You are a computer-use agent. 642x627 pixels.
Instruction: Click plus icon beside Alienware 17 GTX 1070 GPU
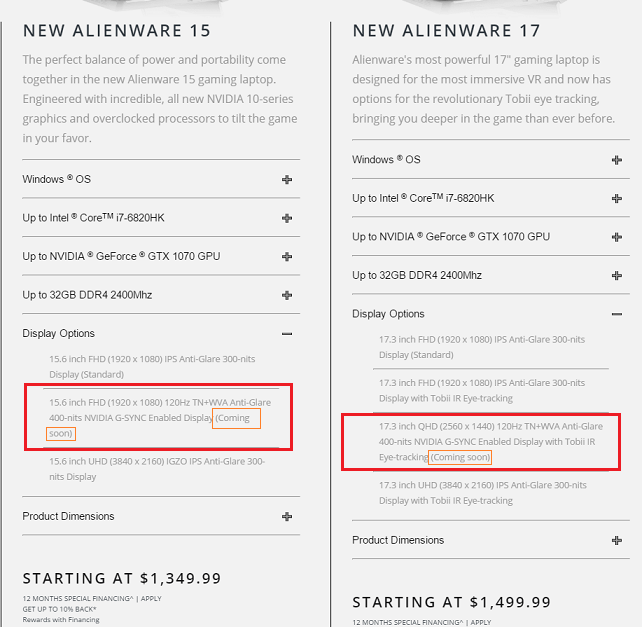tap(617, 237)
